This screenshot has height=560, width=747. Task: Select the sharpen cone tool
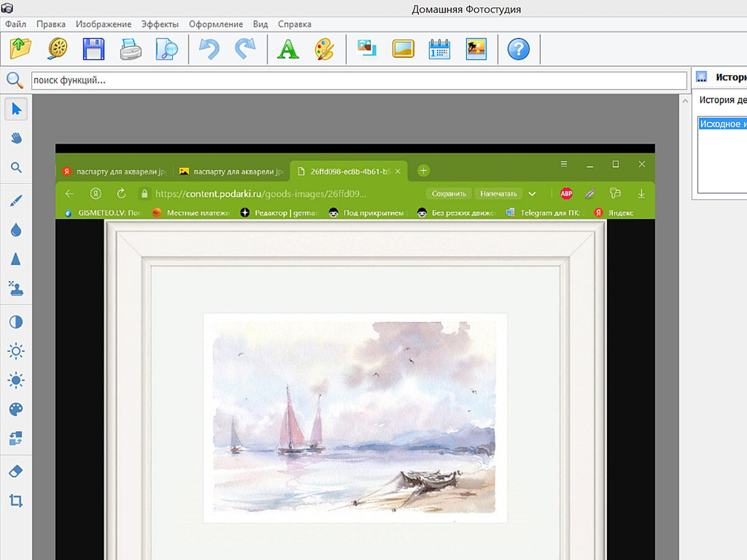click(x=16, y=259)
